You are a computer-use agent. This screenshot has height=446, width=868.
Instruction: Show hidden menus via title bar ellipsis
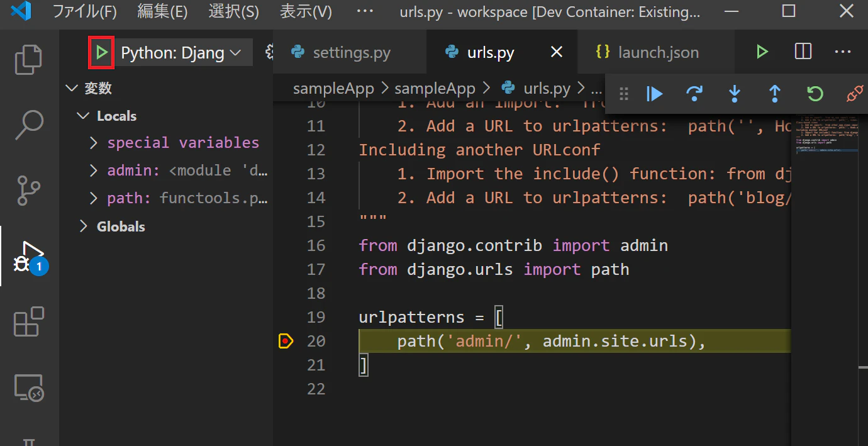click(x=364, y=12)
